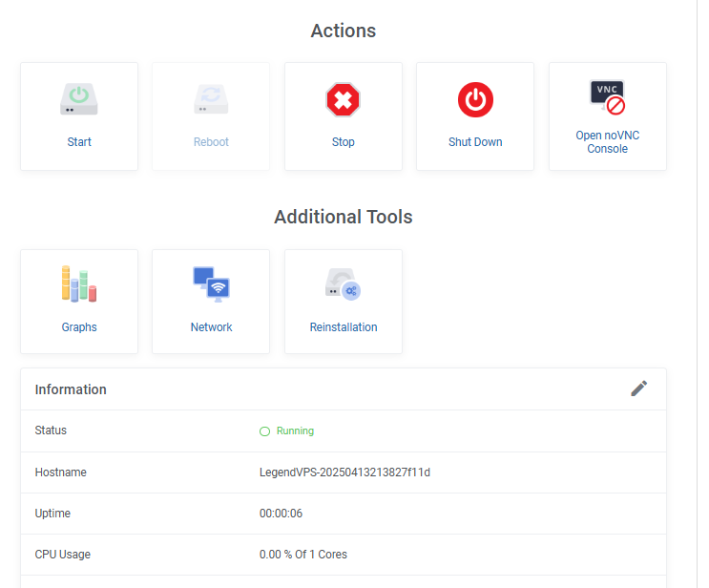This screenshot has width=709, height=588.
Task: Open the Graphs bar chart icon
Action: (79, 283)
